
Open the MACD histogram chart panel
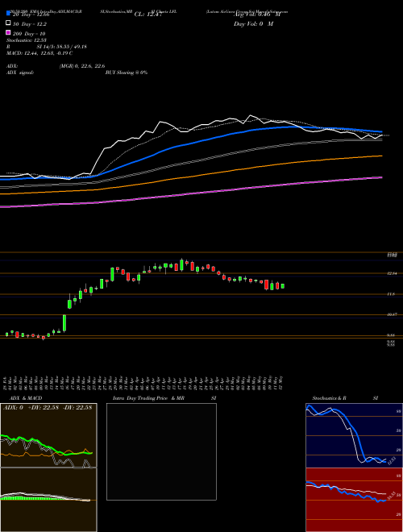pyautogui.click(x=48, y=500)
